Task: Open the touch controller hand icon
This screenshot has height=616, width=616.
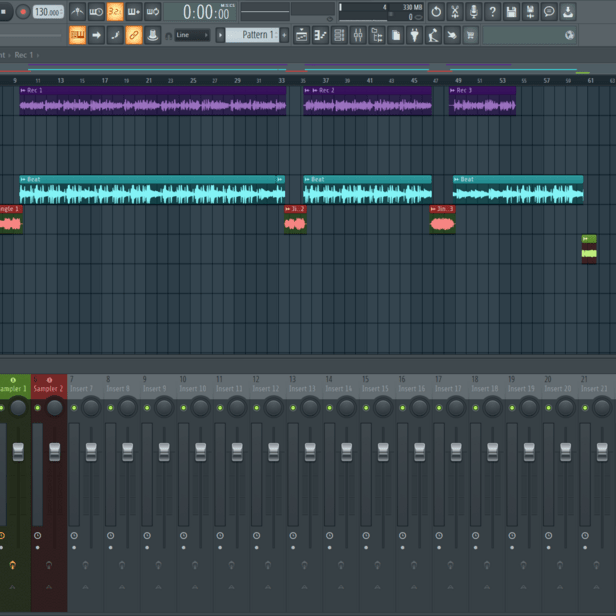Action: 453,35
